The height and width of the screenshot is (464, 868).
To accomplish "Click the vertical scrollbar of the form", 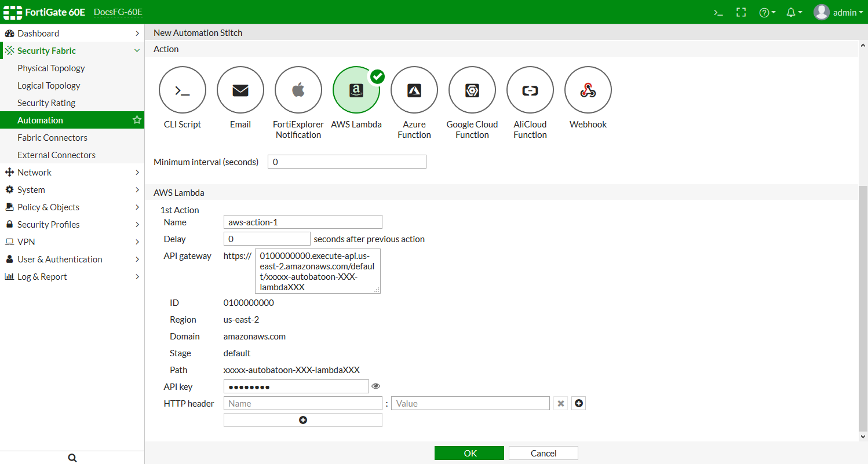I will click(863, 309).
